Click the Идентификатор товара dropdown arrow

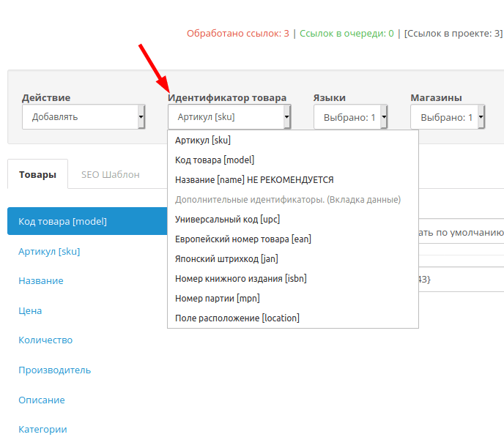(x=286, y=117)
